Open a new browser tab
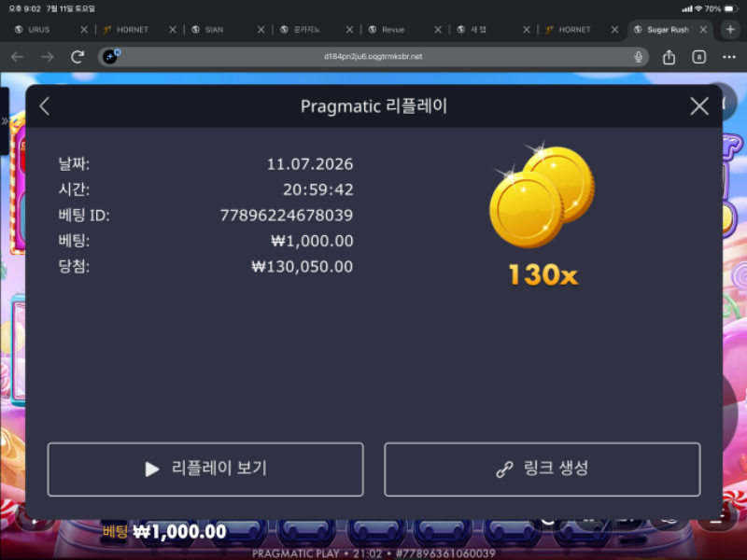The image size is (747, 560). [x=730, y=30]
